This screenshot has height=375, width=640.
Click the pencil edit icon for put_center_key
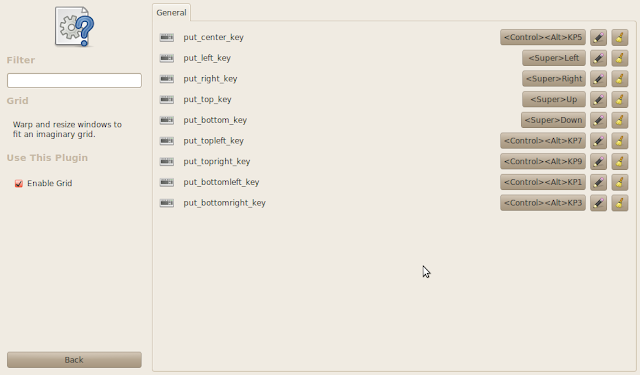pyautogui.click(x=598, y=37)
